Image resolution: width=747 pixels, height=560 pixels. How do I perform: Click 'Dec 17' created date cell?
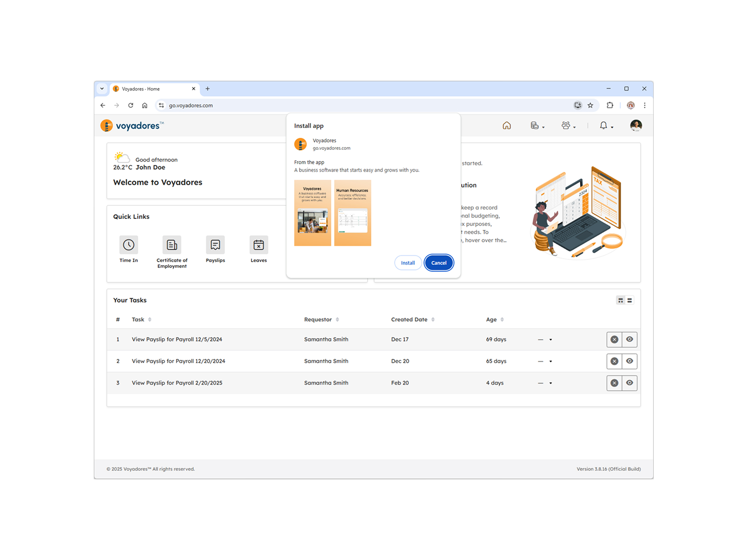click(x=400, y=339)
